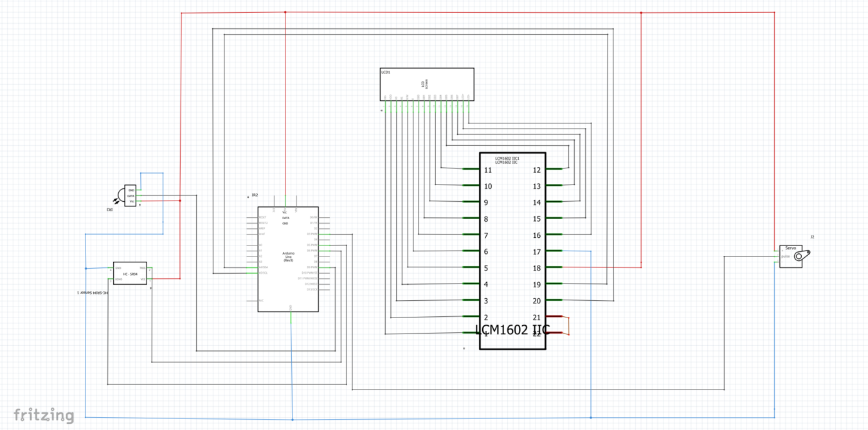Select the IR2 label above the Arduino
868x430 pixels.
(x=255, y=195)
